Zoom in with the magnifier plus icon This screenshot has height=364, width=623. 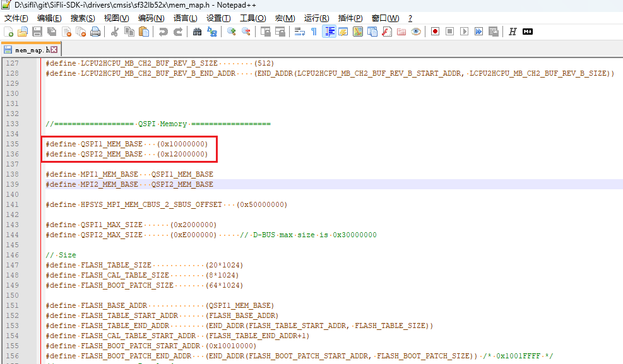(x=231, y=32)
